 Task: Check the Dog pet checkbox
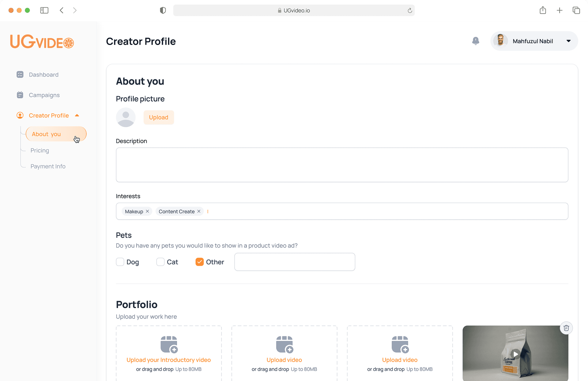(x=120, y=262)
